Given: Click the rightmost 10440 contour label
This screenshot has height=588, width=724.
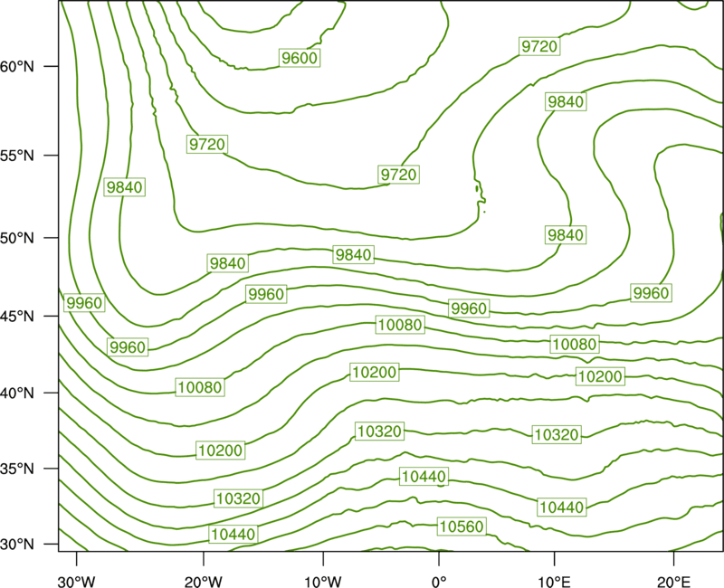Looking at the screenshot, I should tap(562, 507).
